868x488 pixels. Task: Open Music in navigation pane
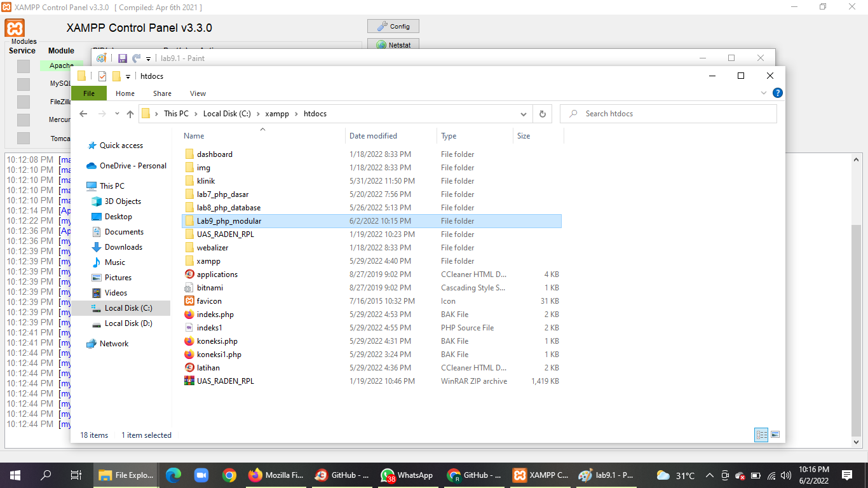(114, 262)
